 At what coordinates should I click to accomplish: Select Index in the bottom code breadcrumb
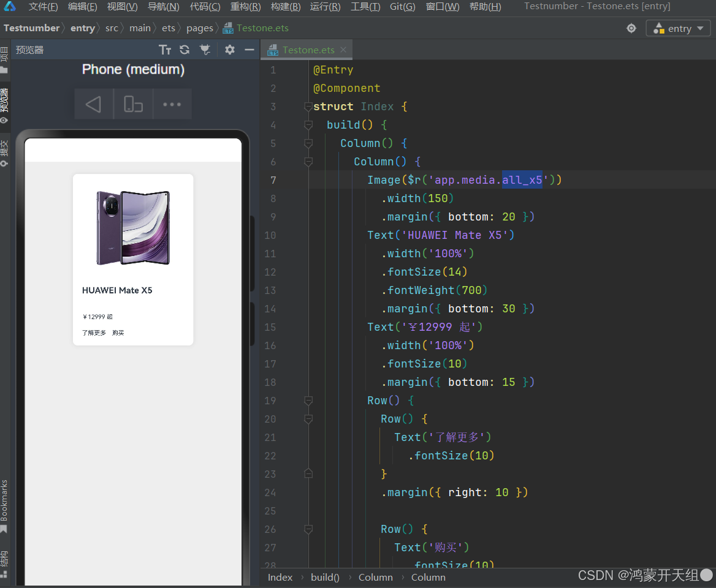[280, 578]
